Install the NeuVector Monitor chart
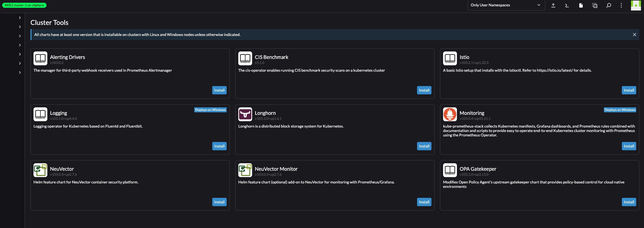The image size is (644, 228). click(424, 202)
